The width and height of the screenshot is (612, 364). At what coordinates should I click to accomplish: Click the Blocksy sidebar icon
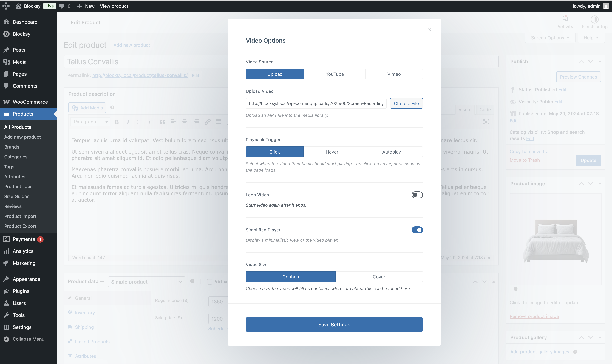(x=6, y=34)
